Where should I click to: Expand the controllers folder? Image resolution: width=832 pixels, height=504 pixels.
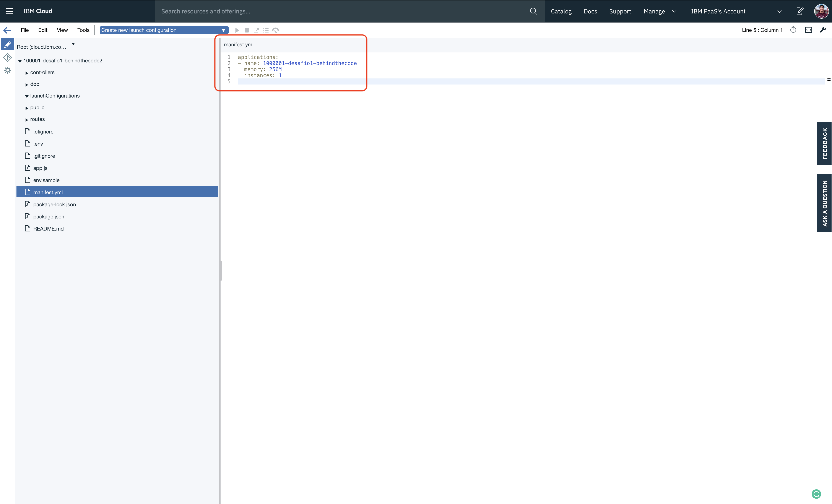click(x=27, y=73)
